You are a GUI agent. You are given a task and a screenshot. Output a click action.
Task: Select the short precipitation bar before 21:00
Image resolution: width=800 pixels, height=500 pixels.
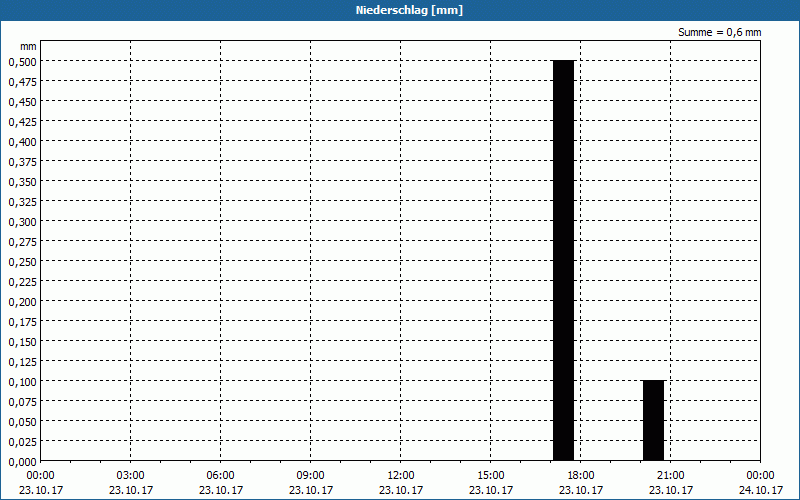(654, 420)
